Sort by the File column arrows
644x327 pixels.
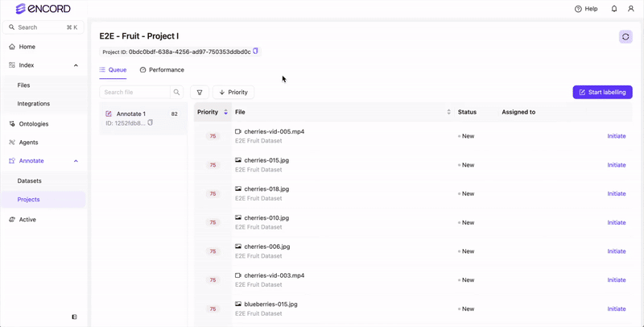[448, 112]
